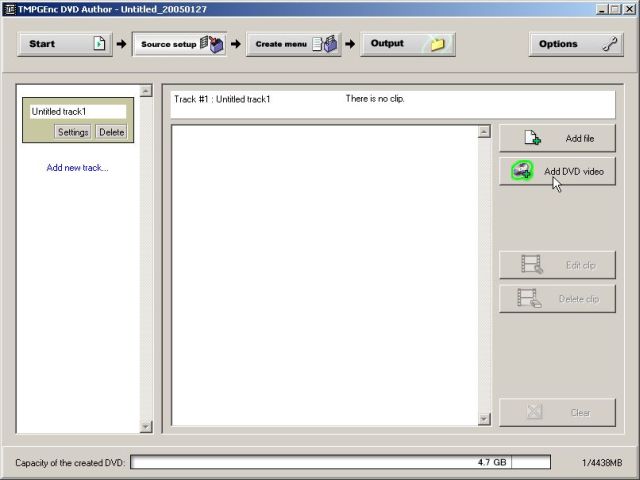Click the Options wrench icon

click(x=610, y=44)
